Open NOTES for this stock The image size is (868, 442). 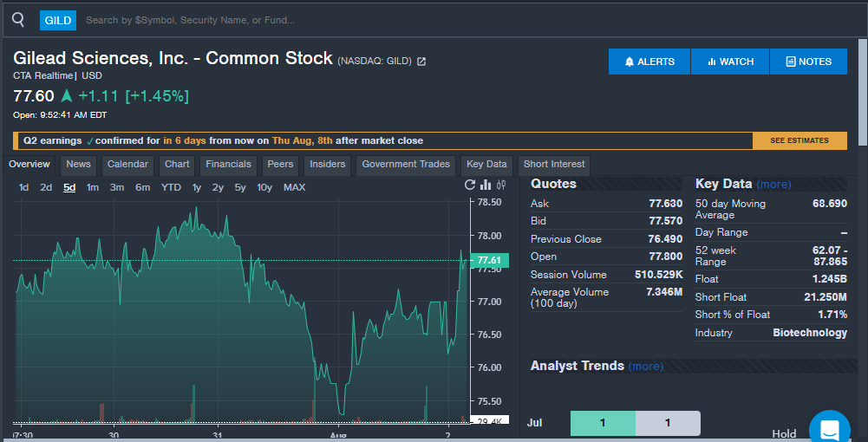pyautogui.click(x=808, y=62)
